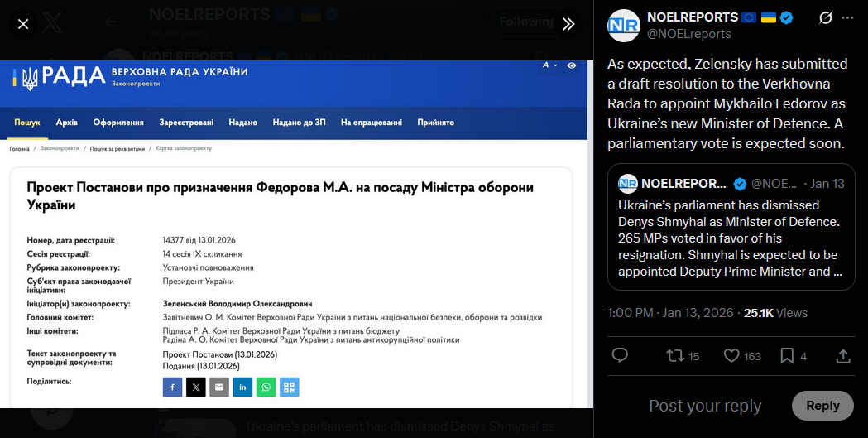
Task: Open the post's three-dot more menu
Action: coord(847,17)
